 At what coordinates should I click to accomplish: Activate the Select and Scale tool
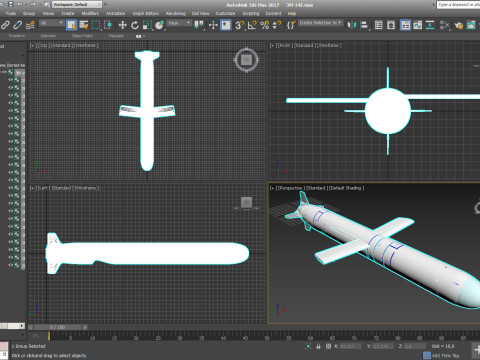point(147,25)
